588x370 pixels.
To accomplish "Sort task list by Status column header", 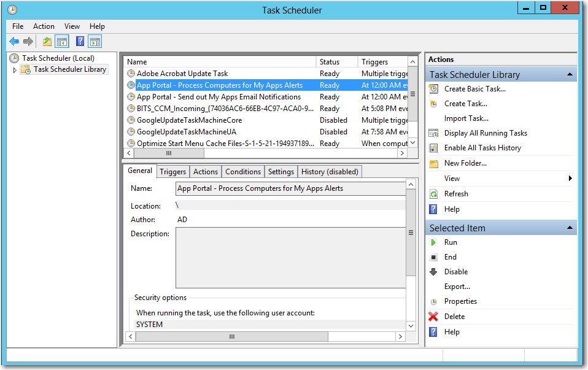I will 337,62.
